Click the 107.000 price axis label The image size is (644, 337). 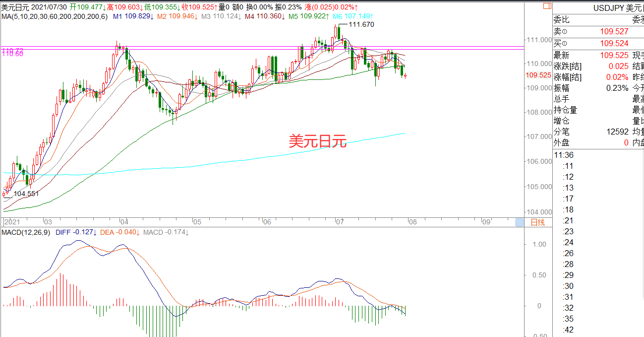click(x=539, y=136)
